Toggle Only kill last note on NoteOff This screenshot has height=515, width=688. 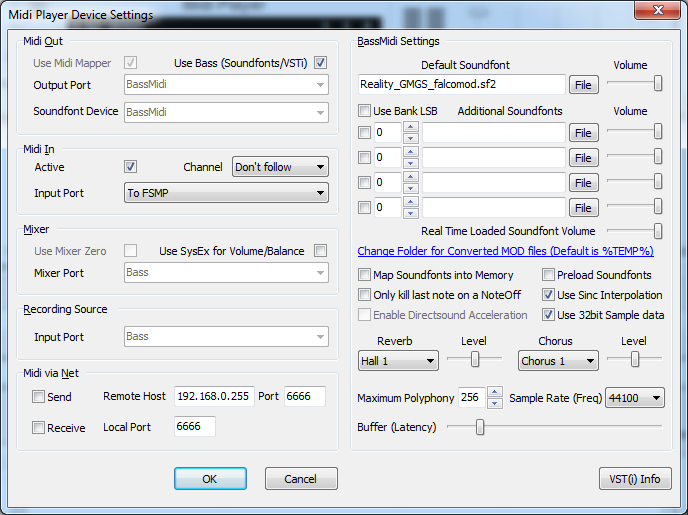[364, 294]
